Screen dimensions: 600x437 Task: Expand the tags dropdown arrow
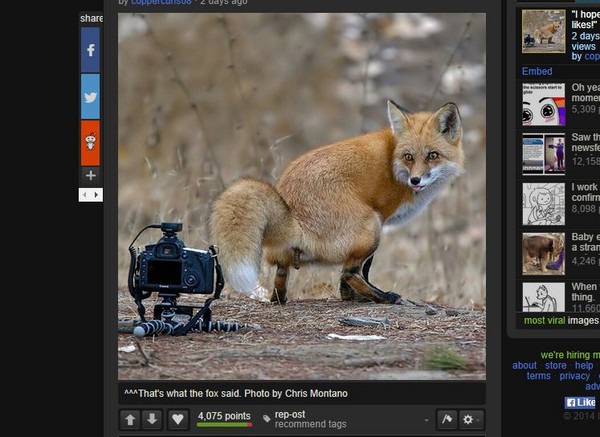point(426,420)
